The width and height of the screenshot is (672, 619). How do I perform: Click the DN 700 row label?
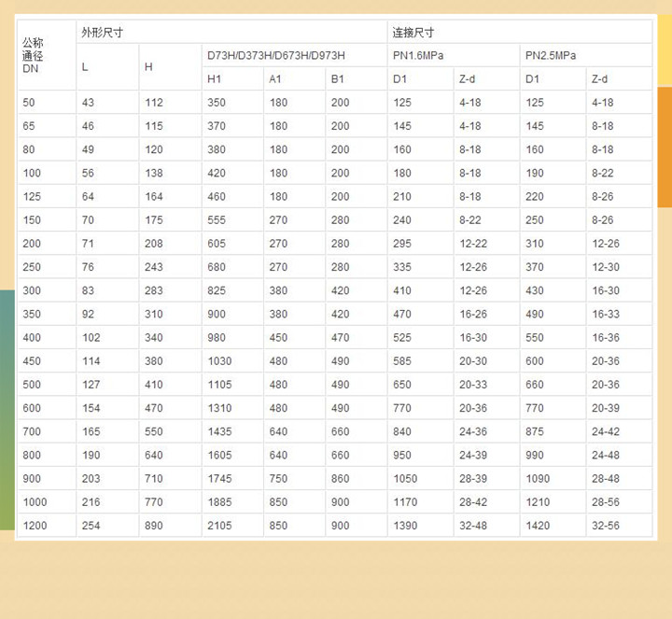[x=32, y=431]
